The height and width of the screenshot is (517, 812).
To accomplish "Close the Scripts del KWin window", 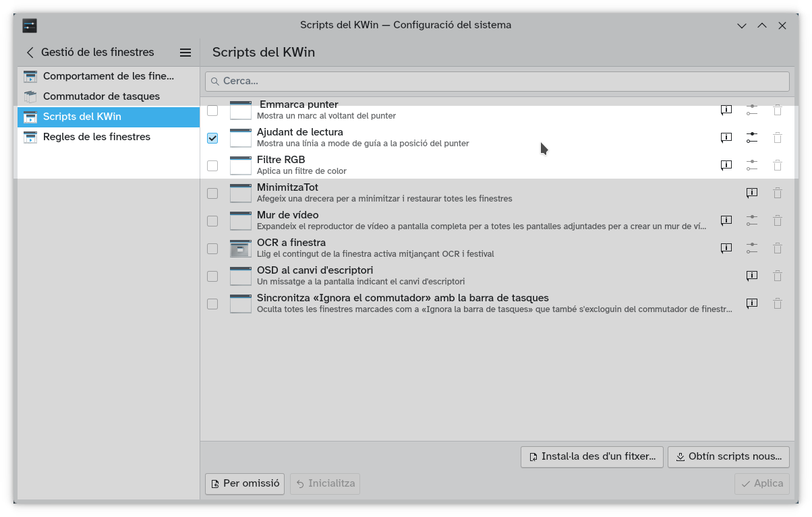I will click(x=782, y=26).
